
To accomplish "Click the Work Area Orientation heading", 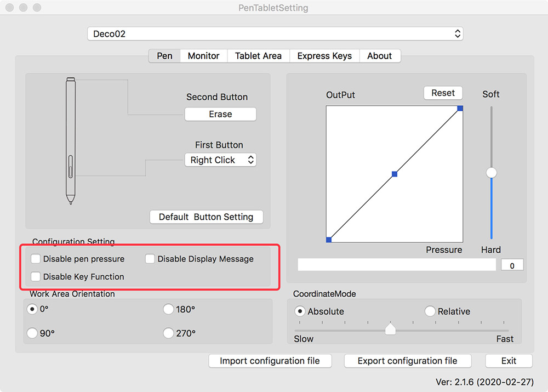I will coord(72,294).
